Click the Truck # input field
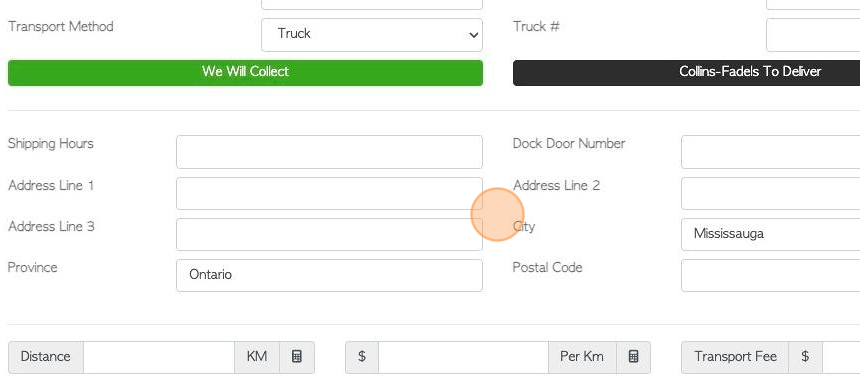 813,35
